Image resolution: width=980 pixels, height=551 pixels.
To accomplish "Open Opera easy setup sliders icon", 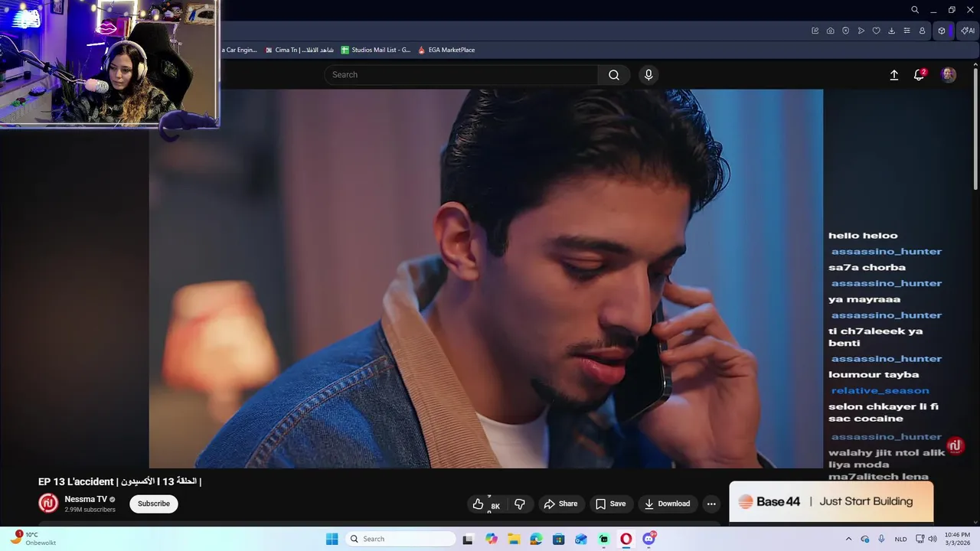I will click(x=907, y=31).
